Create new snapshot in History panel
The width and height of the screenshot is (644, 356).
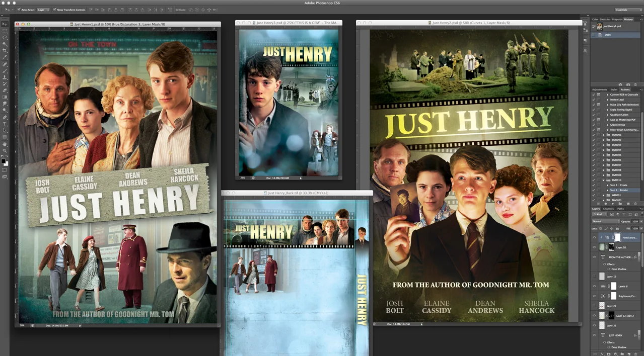click(x=628, y=84)
